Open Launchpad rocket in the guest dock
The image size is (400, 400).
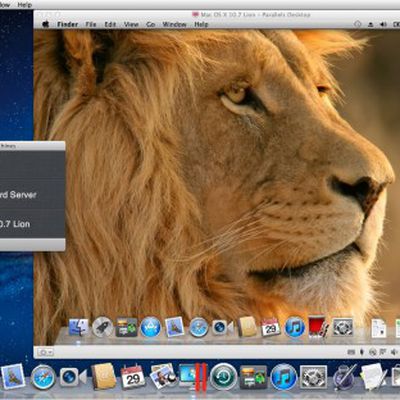tap(102, 327)
